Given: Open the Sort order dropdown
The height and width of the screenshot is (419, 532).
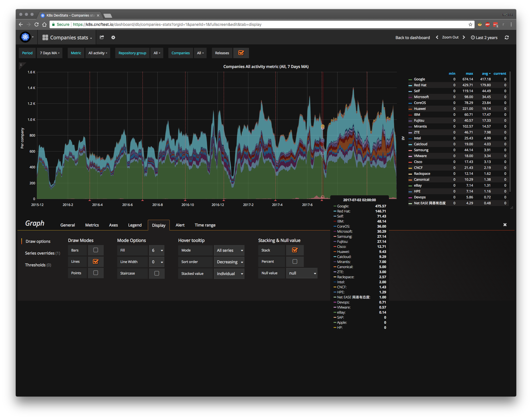Looking at the screenshot, I should pyautogui.click(x=229, y=262).
